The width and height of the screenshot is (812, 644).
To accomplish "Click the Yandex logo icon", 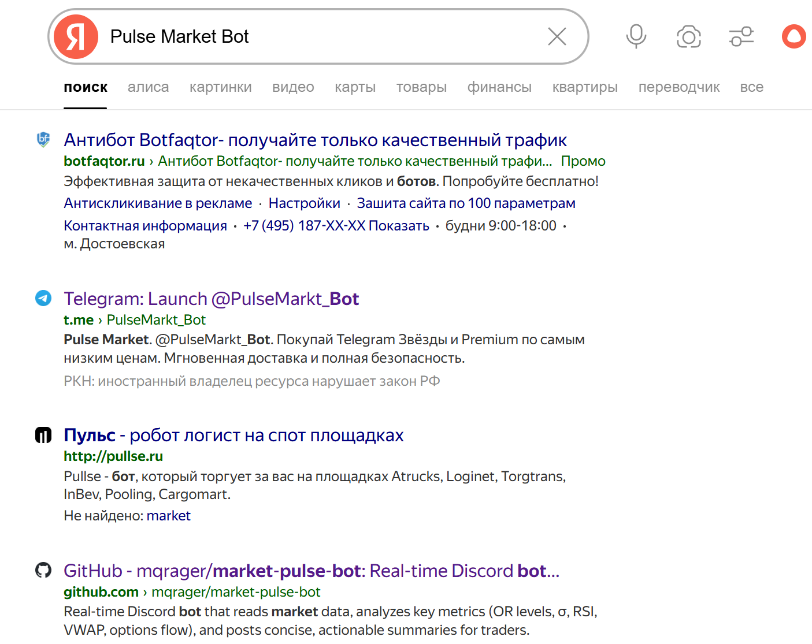I will point(75,36).
